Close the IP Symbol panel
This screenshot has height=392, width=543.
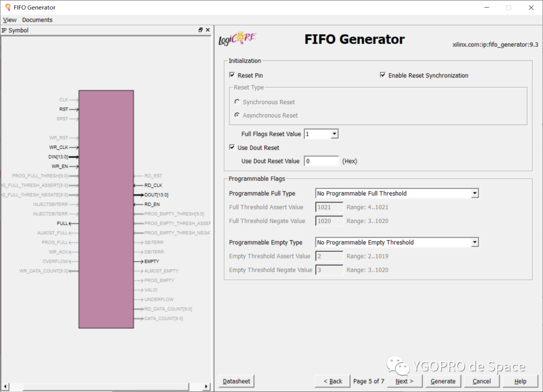[208, 30]
